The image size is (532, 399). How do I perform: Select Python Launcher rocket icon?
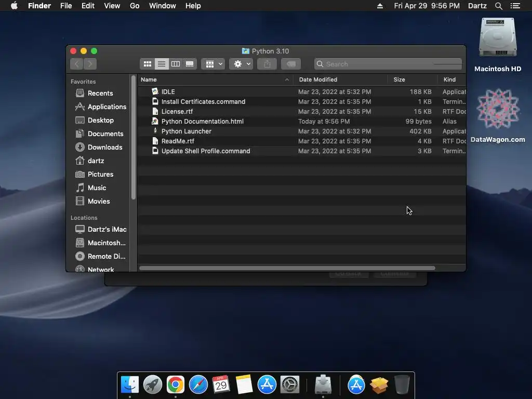155,131
